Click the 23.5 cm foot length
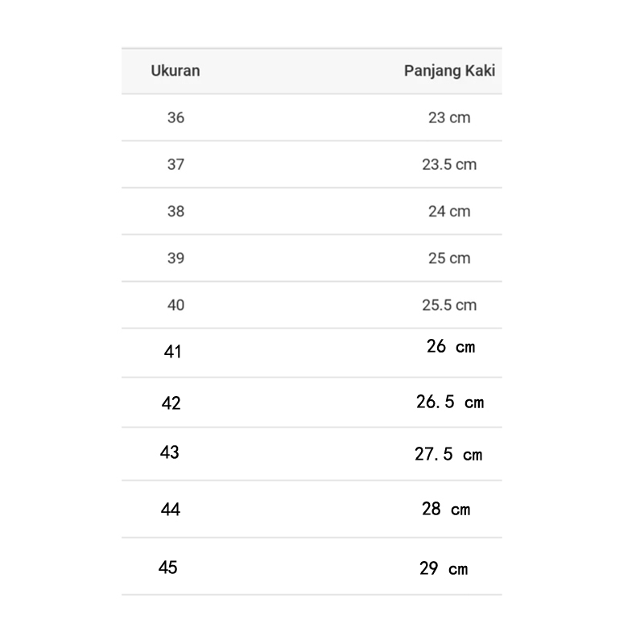 point(449,164)
